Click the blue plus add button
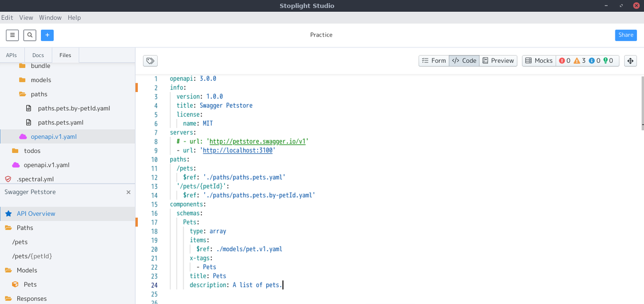The height and width of the screenshot is (304, 644). 47,36
